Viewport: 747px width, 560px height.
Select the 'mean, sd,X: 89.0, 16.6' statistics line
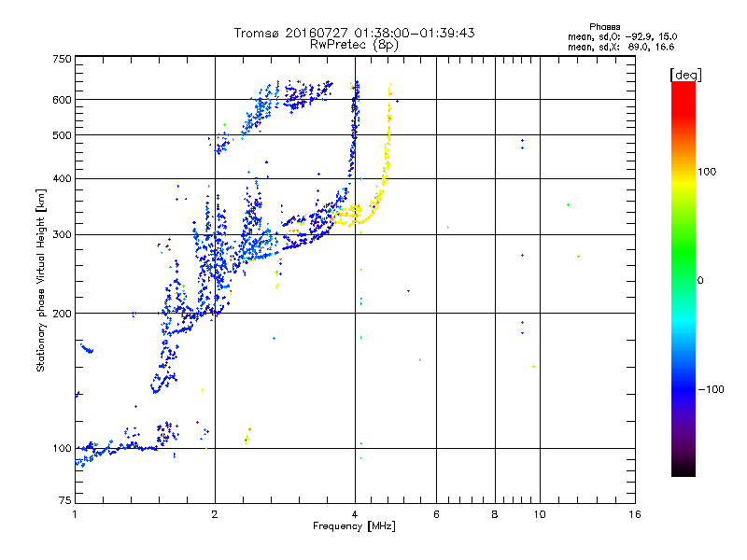[x=621, y=47]
